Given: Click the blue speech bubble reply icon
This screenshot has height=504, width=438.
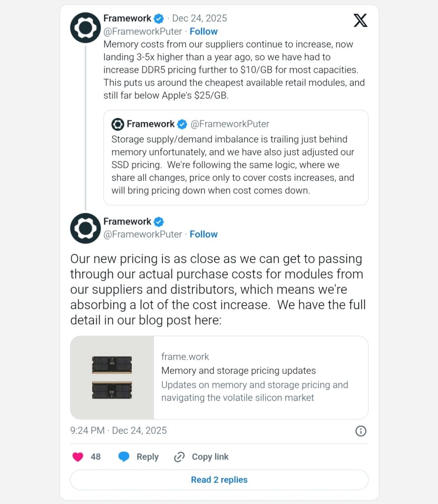Looking at the screenshot, I should (x=124, y=457).
